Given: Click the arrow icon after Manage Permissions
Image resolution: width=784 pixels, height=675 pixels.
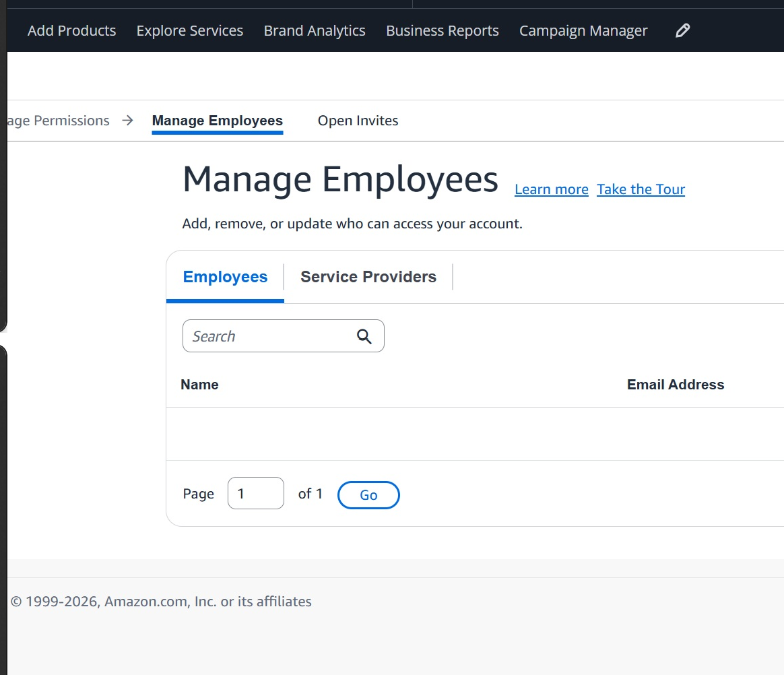Looking at the screenshot, I should pos(128,121).
